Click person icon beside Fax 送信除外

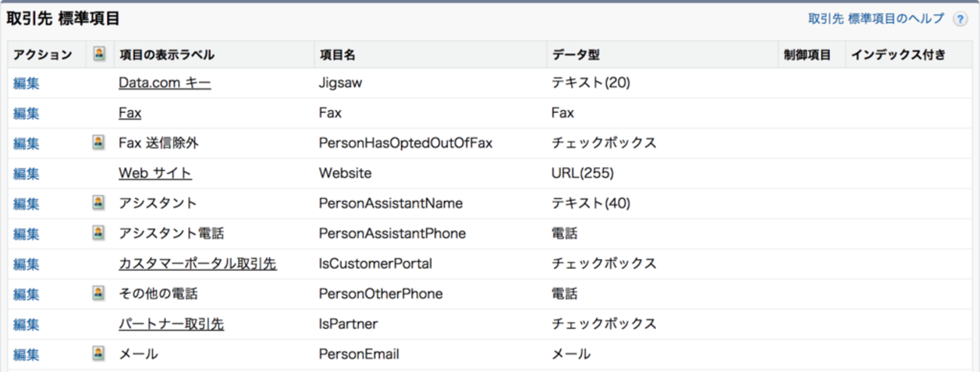click(x=99, y=142)
